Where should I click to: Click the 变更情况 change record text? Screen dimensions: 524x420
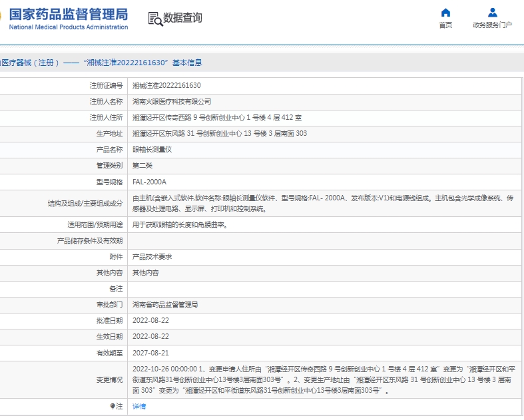(324, 380)
